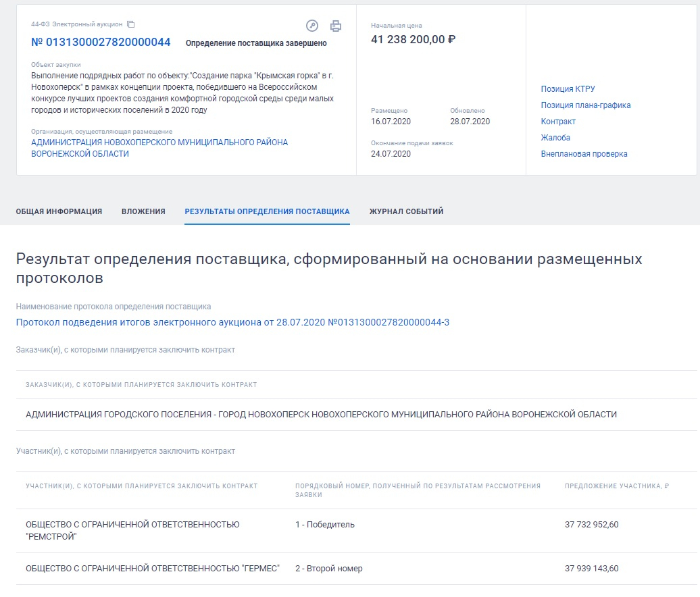The image size is (700, 597).
Task: Select the purchase object description text
Action: click(x=182, y=93)
